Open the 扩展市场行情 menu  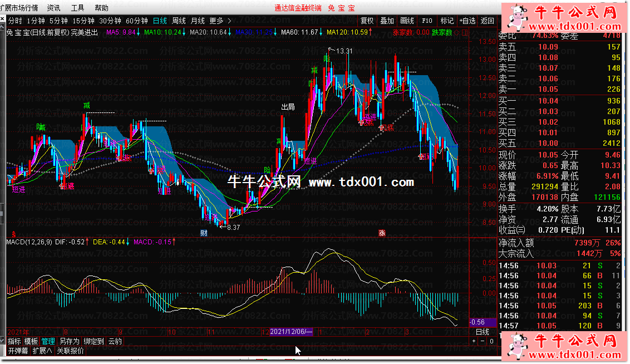click(x=19, y=8)
